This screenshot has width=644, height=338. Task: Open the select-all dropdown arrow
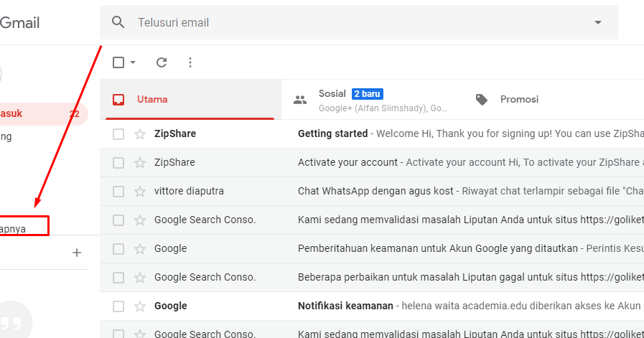[133, 62]
